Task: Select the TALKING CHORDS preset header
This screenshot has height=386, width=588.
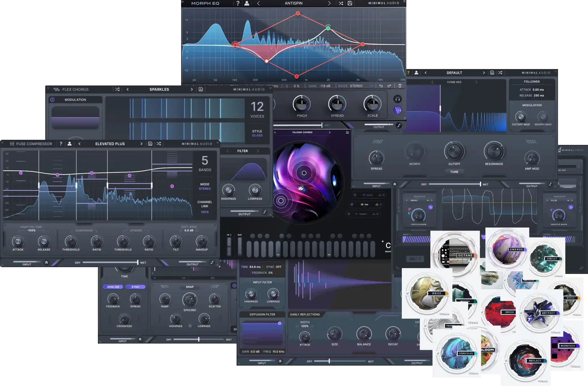Action: point(302,132)
